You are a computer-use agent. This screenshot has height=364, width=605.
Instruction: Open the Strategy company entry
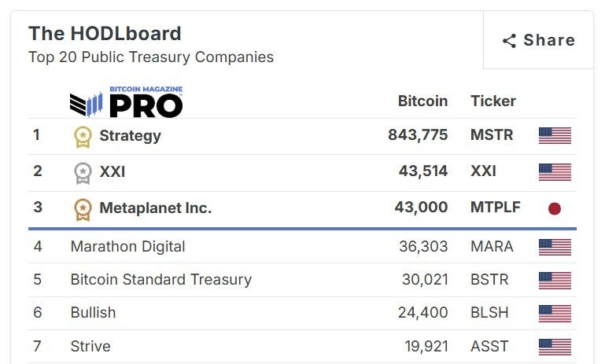click(130, 136)
